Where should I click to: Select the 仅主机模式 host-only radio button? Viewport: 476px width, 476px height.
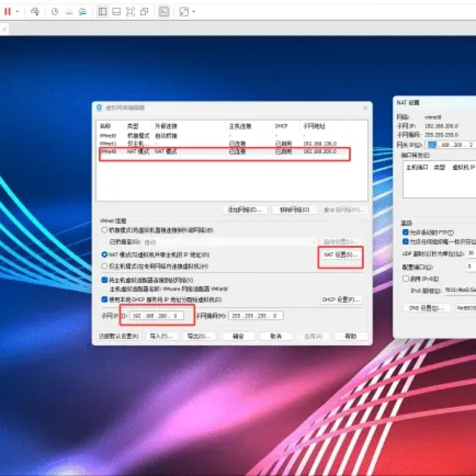pos(104,266)
